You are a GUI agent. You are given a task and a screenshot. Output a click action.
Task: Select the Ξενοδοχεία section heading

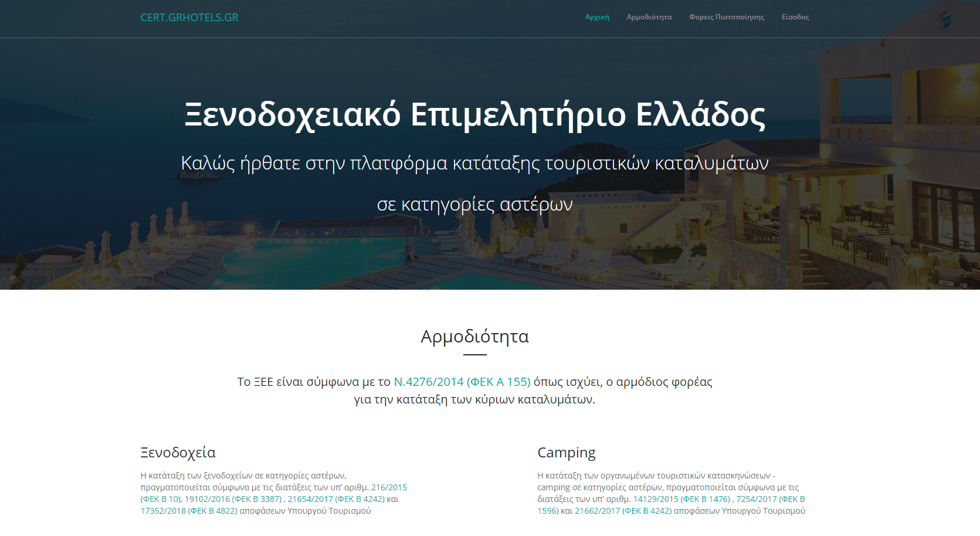pyautogui.click(x=178, y=452)
